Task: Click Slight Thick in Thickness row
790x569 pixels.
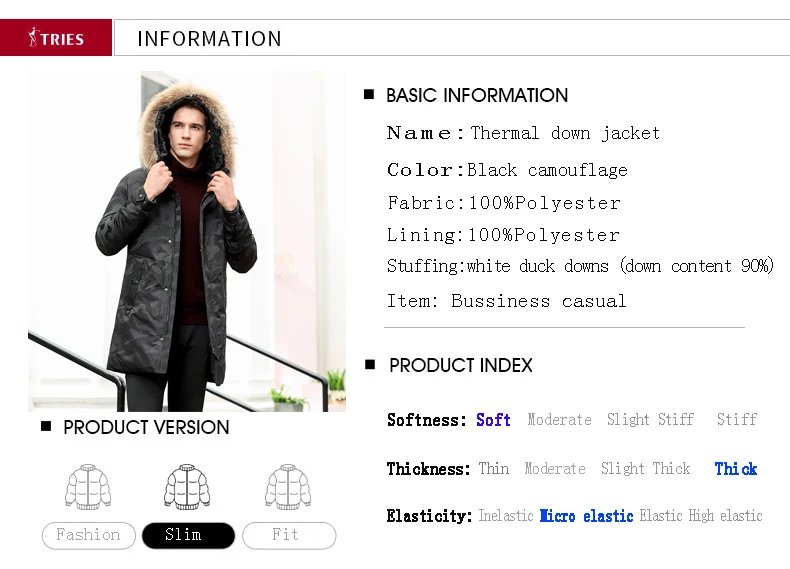Action: pos(645,469)
